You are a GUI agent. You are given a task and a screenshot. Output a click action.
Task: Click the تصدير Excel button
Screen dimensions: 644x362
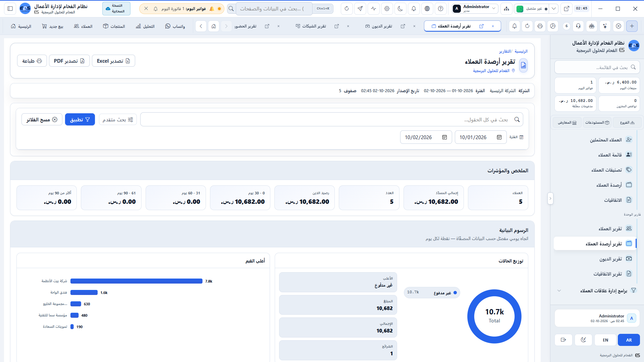[x=113, y=61]
